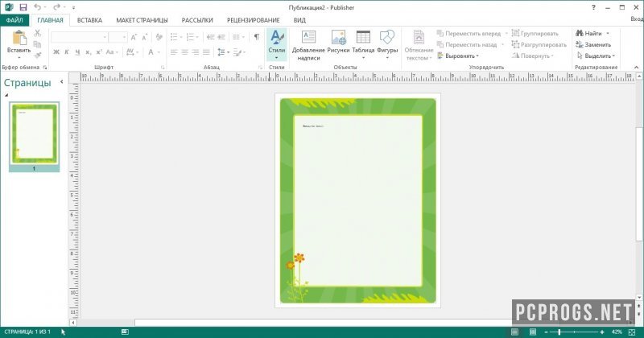
Task: Switch to the ВИД tab
Action: pyautogui.click(x=299, y=20)
